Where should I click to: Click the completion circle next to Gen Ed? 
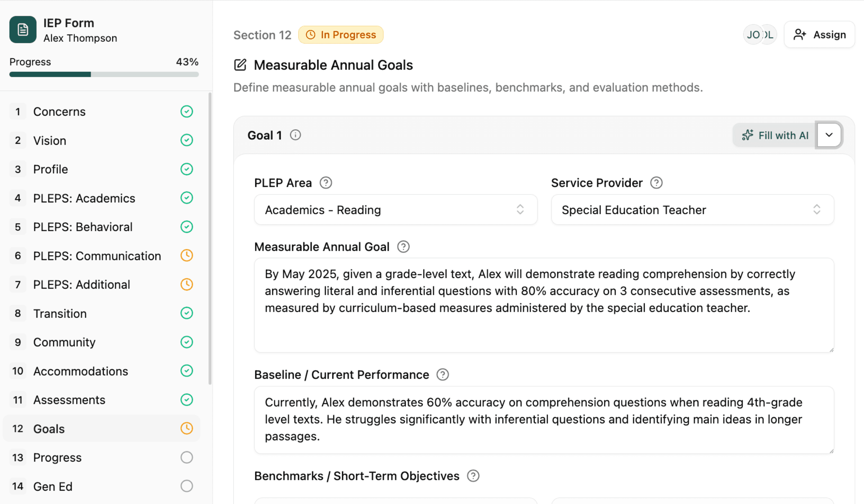click(187, 486)
